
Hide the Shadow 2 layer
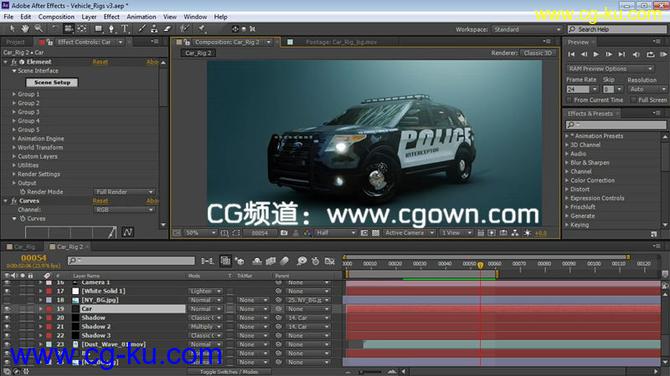[7, 327]
